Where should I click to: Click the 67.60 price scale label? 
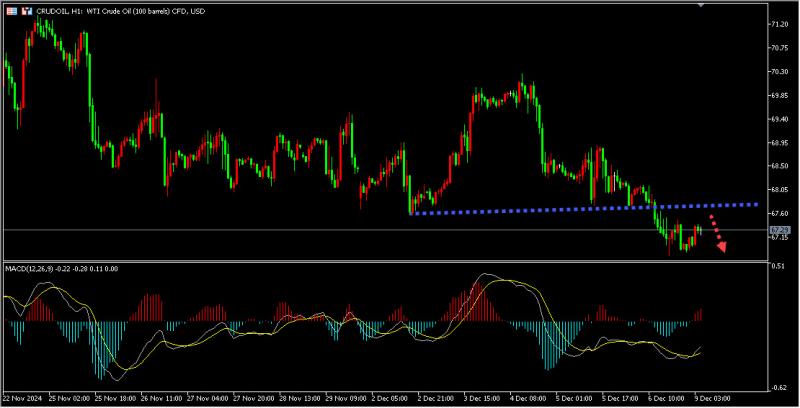pyautogui.click(x=779, y=213)
